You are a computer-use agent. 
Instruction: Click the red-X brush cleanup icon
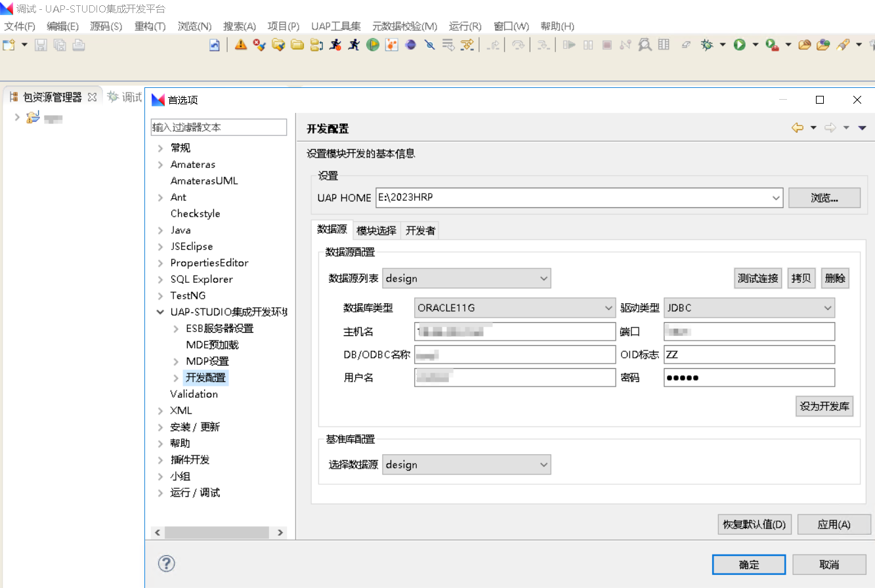pyautogui.click(x=260, y=45)
